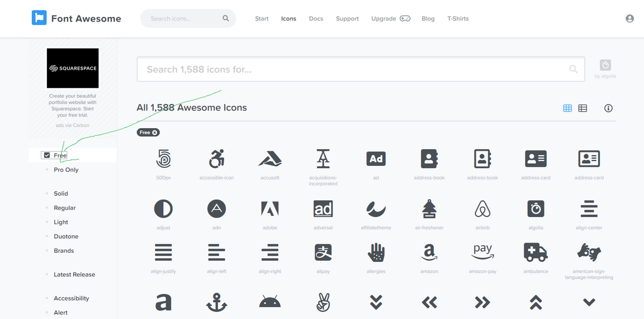Open the acquisitions-incorporated icon
The image size is (644, 319).
click(x=323, y=159)
